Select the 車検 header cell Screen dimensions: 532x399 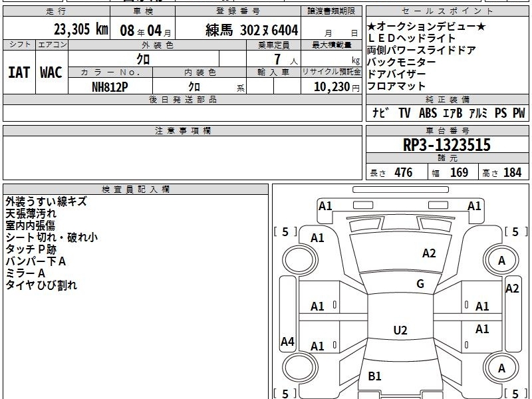pos(143,11)
